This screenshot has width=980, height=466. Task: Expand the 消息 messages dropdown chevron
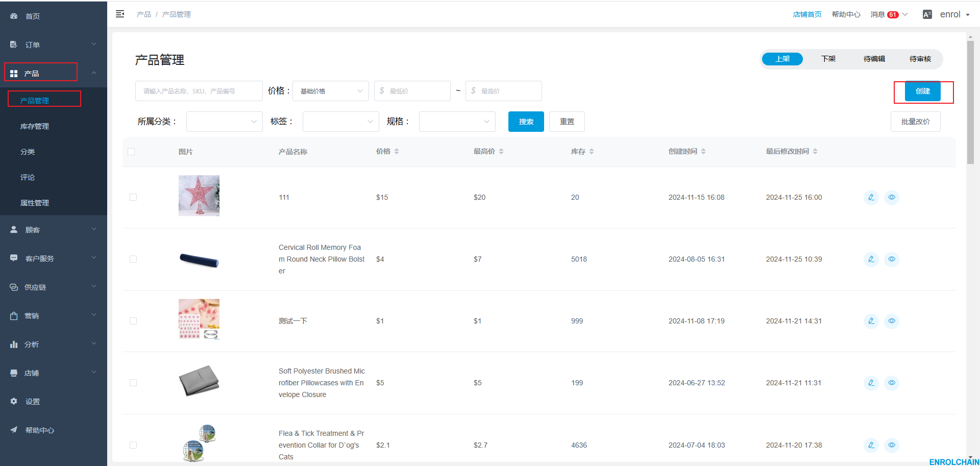point(905,14)
